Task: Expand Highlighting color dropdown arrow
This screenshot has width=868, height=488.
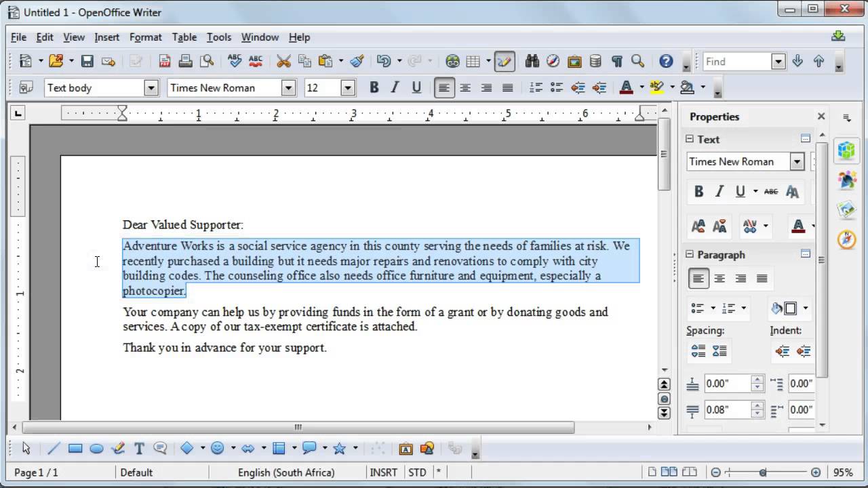Action: click(x=671, y=87)
